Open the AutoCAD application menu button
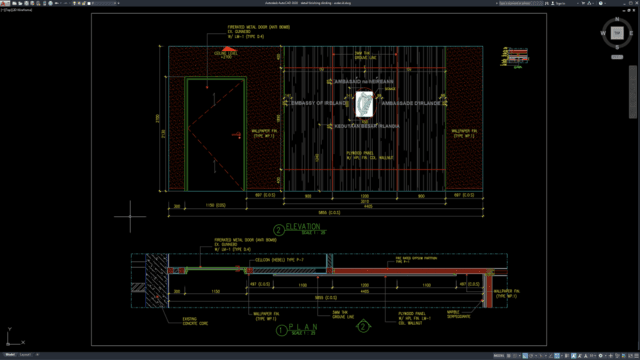The image size is (640, 360). [4, 3]
